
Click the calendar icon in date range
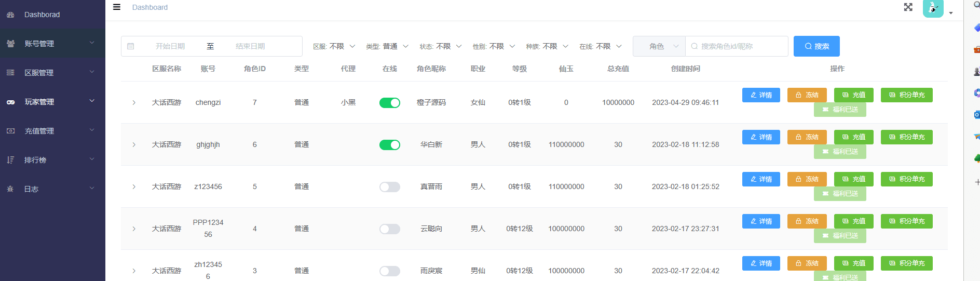pyautogui.click(x=131, y=46)
